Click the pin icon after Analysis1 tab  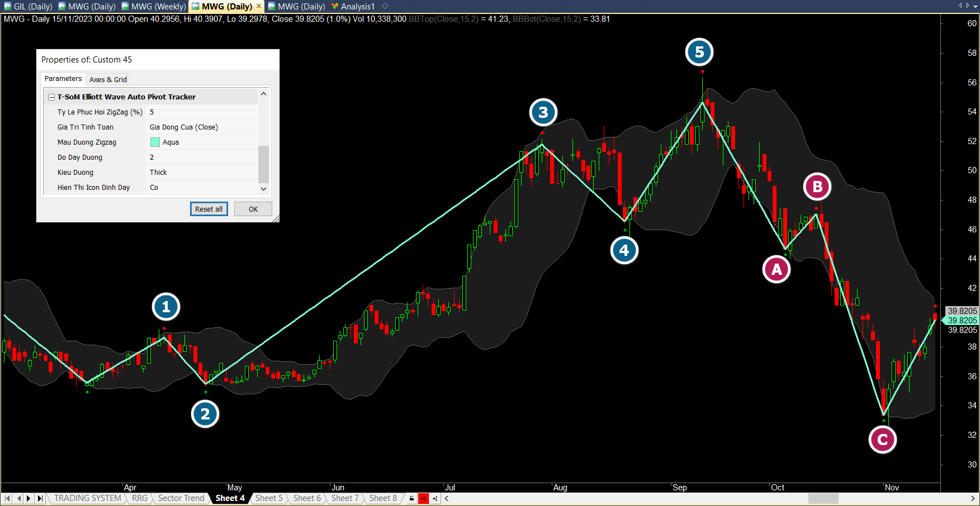pyautogui.click(x=385, y=6)
